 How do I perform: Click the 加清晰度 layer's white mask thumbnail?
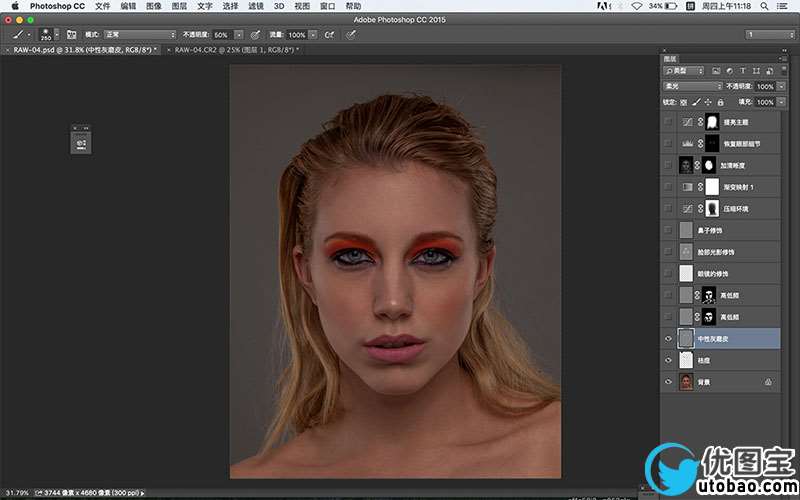(x=711, y=165)
